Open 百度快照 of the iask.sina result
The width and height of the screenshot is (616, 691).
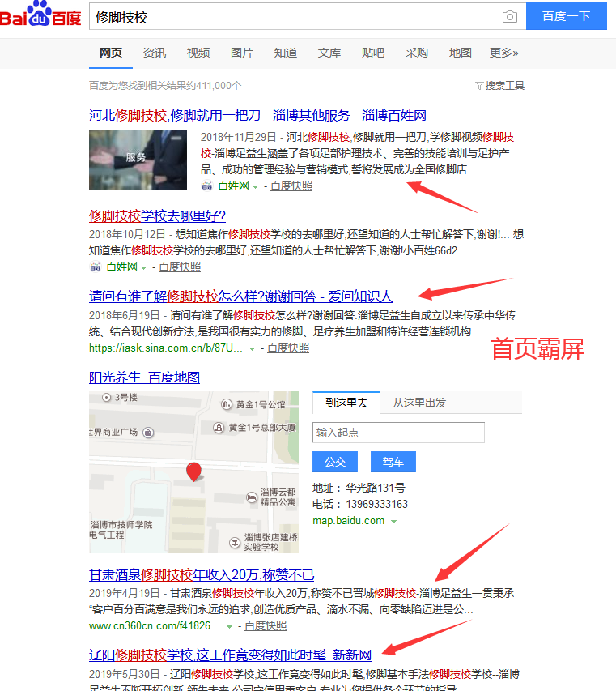tap(288, 348)
